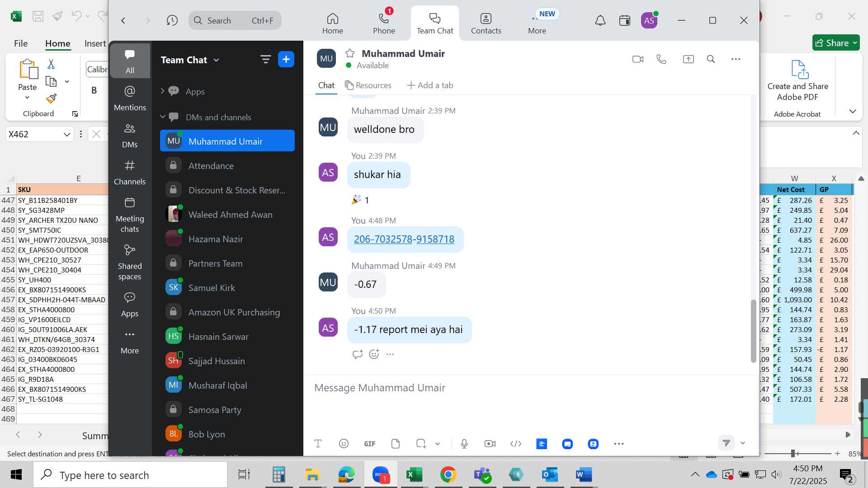The image size is (868, 488).
Task: Click the chat message scrollbar
Action: (x=753, y=331)
